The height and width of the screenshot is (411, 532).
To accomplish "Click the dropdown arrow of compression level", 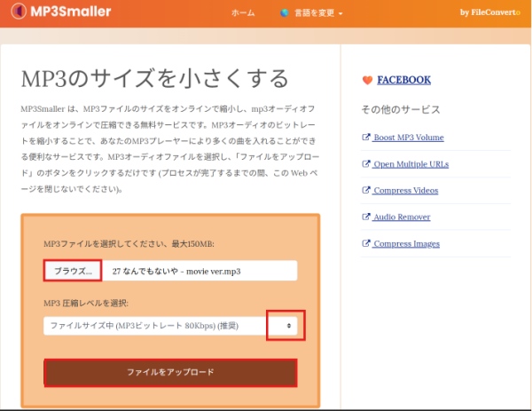I will pos(289,326).
